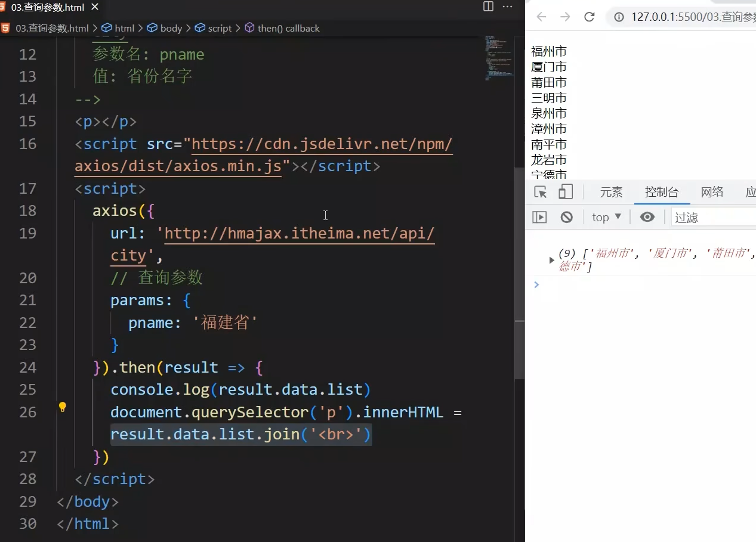Clear the console with the block icon

[566, 217]
